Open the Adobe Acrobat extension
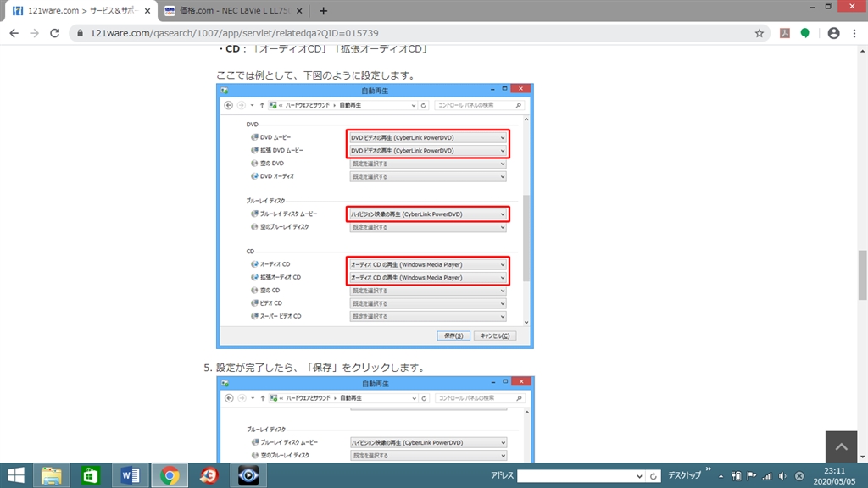 tap(784, 33)
